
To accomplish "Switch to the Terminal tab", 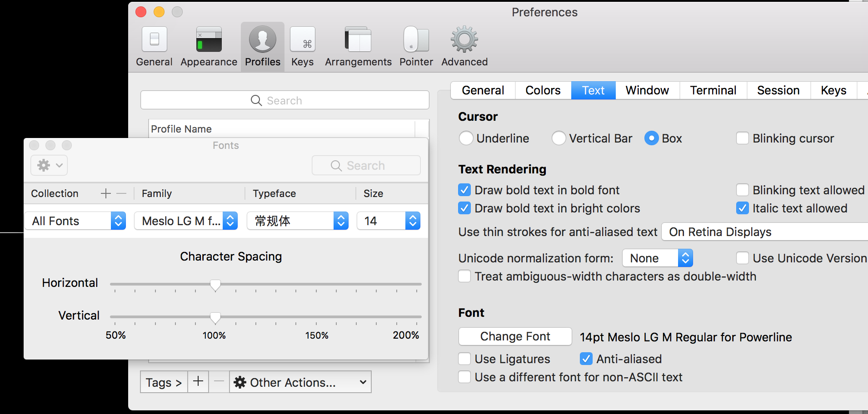I will pos(713,90).
